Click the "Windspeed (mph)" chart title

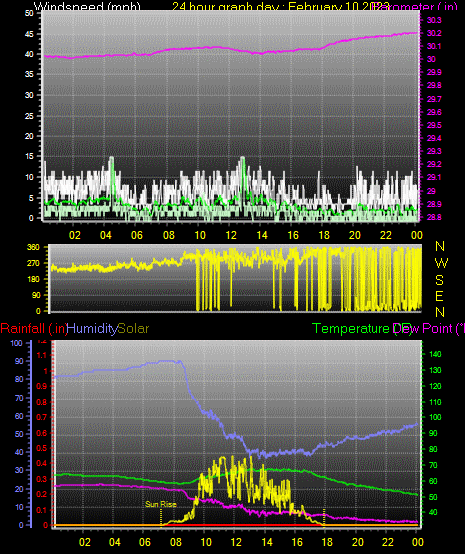pyautogui.click(x=87, y=6)
